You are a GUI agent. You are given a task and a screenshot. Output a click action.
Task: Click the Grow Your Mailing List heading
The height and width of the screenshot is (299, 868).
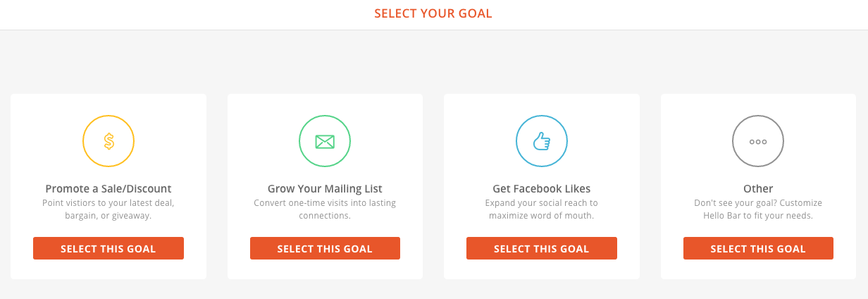325,189
